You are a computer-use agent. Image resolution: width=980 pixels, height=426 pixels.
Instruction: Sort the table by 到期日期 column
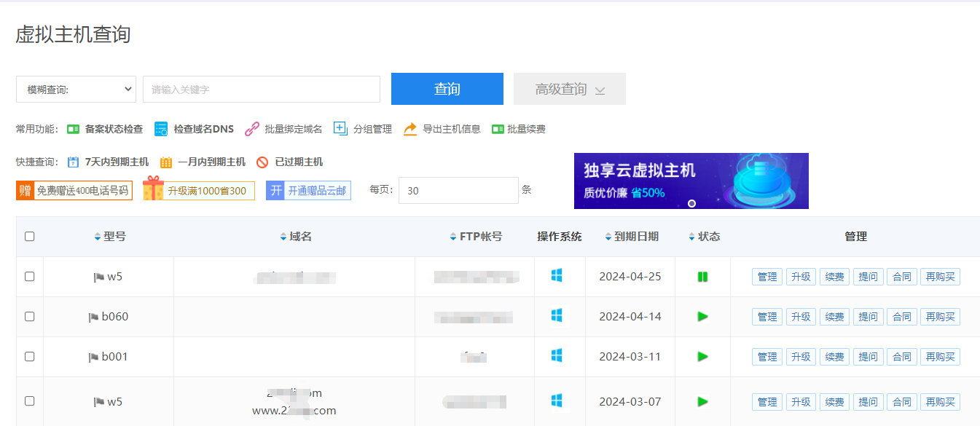(631, 237)
